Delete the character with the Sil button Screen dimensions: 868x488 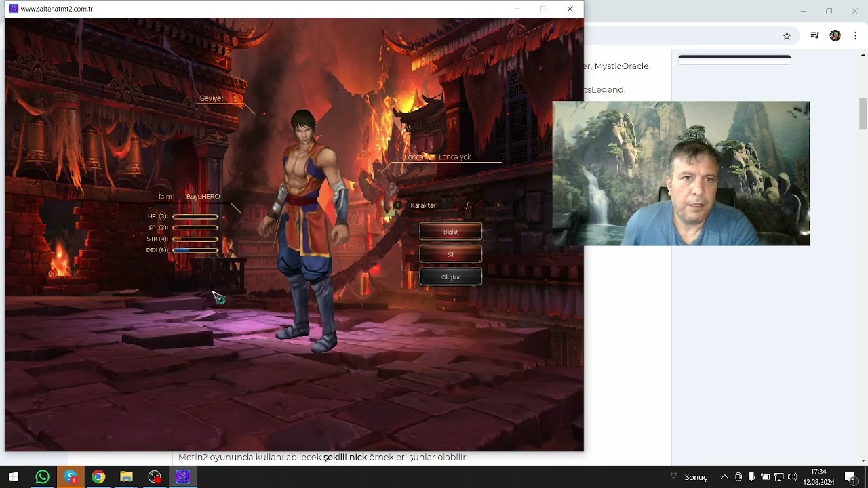450,254
